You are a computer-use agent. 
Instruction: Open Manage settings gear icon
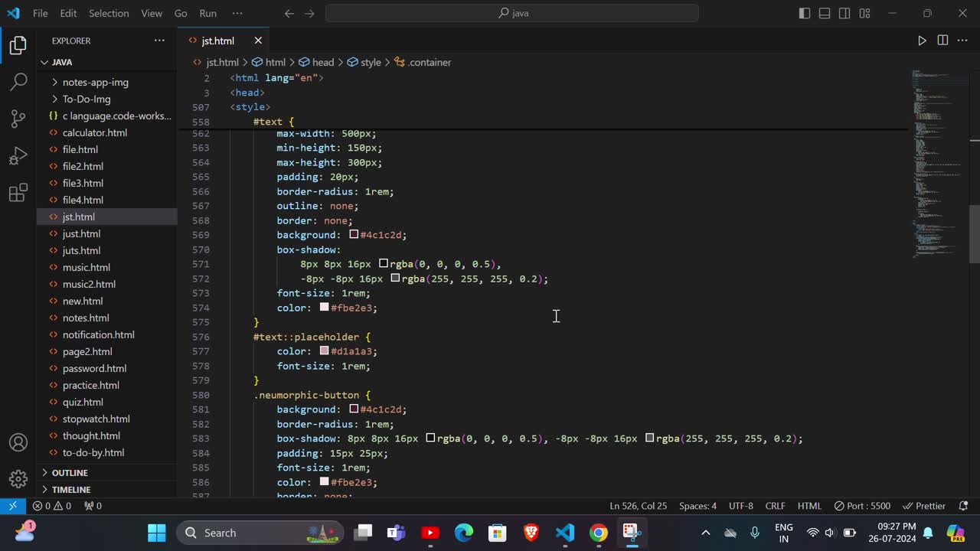[18, 479]
